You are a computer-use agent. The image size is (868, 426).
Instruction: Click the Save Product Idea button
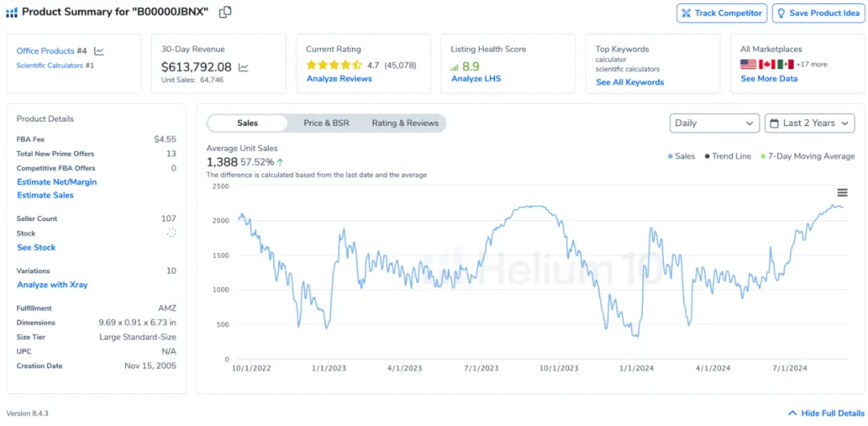818,14
